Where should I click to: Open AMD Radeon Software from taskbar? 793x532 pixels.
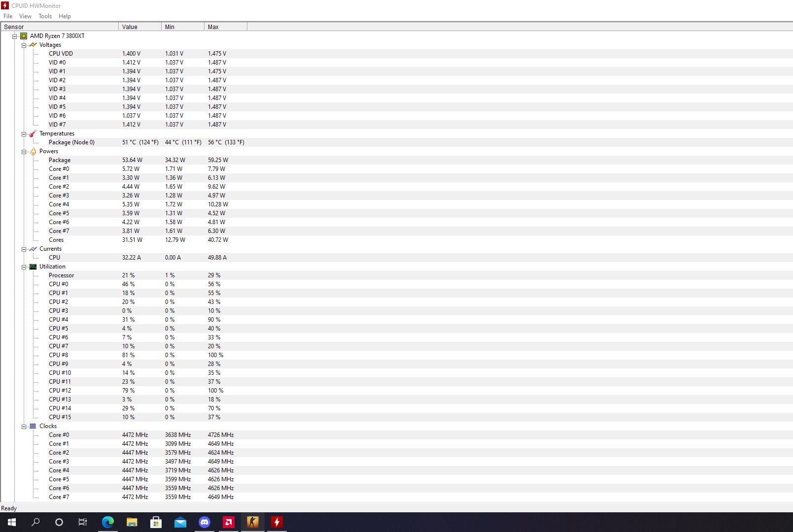(228, 522)
